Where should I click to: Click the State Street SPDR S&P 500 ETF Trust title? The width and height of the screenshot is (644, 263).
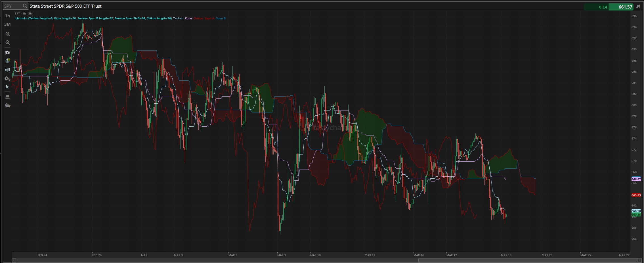click(x=66, y=6)
